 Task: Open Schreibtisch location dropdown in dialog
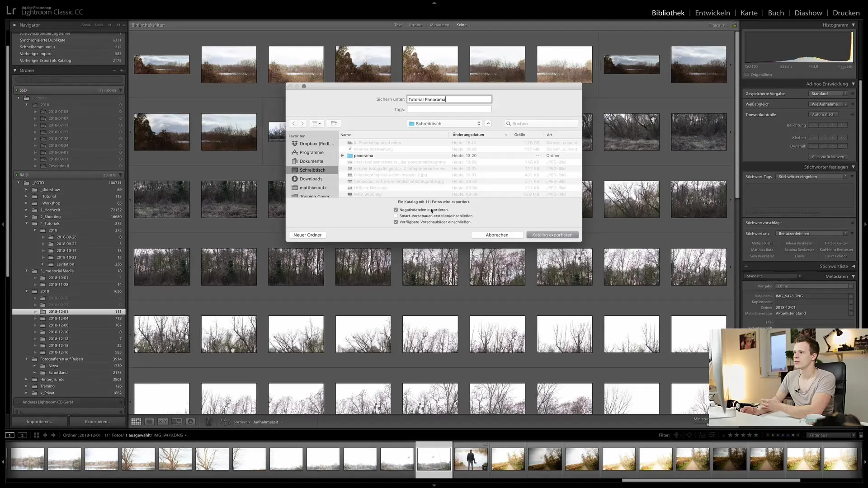(445, 123)
